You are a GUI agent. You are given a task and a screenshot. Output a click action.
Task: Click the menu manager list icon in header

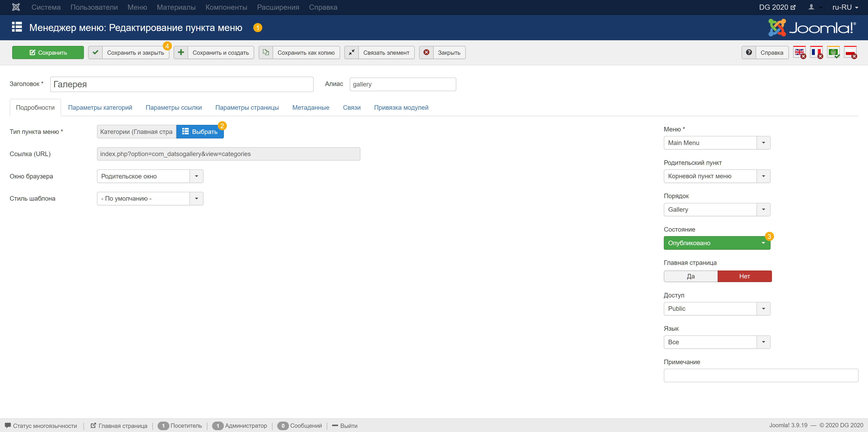point(17,27)
